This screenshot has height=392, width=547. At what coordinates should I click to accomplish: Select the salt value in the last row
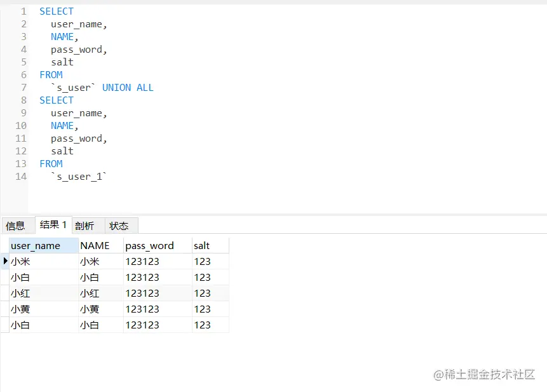(203, 325)
